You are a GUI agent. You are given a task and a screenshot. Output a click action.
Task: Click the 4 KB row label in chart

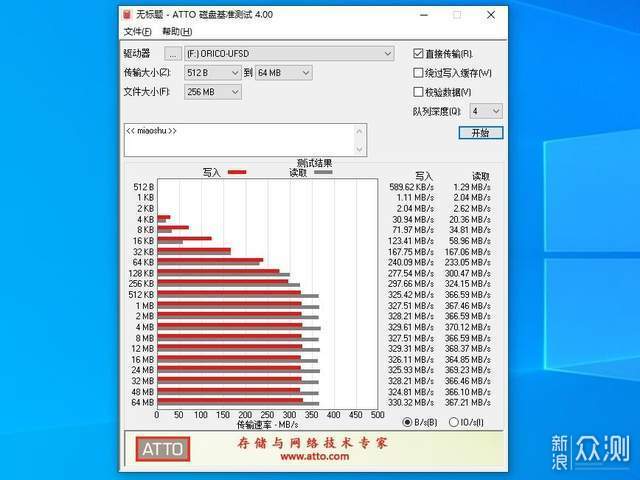[145, 220]
